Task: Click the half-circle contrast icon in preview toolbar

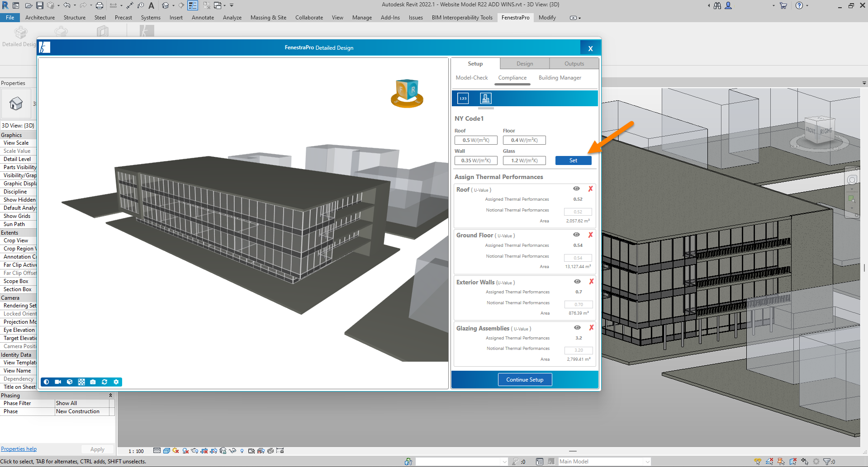Action: pos(46,382)
